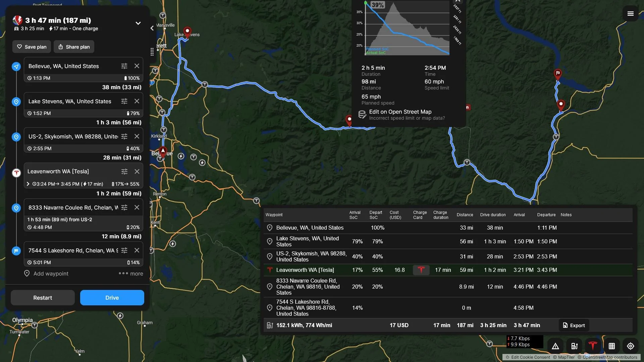
Task: Click Bellevue waypoint navigation-arrow icon in sidebar
Action: click(16, 66)
